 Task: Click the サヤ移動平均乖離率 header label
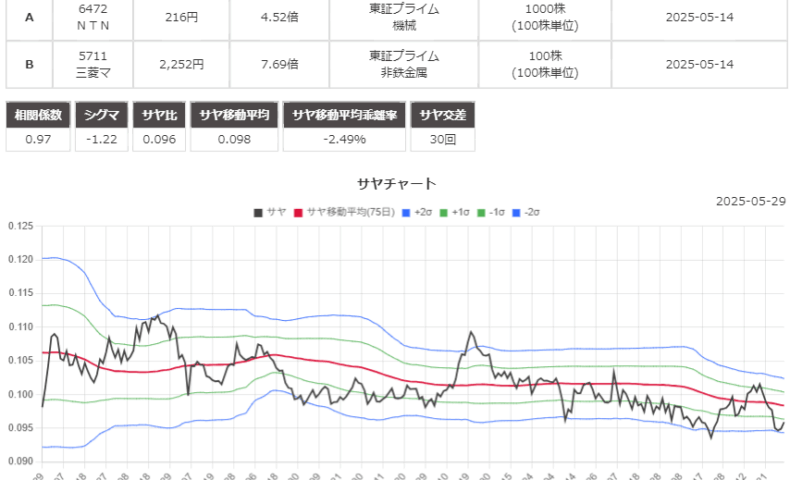345,115
